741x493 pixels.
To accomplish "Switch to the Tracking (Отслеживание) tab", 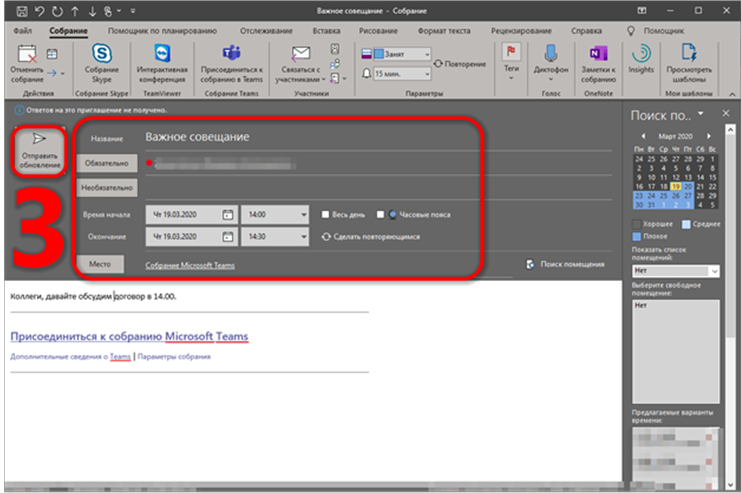I will click(x=266, y=31).
